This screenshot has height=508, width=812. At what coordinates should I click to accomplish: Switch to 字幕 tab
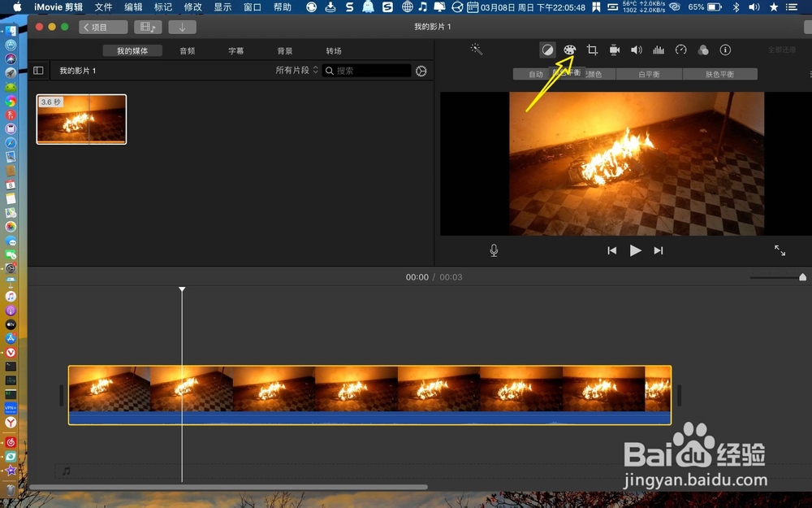tap(236, 50)
